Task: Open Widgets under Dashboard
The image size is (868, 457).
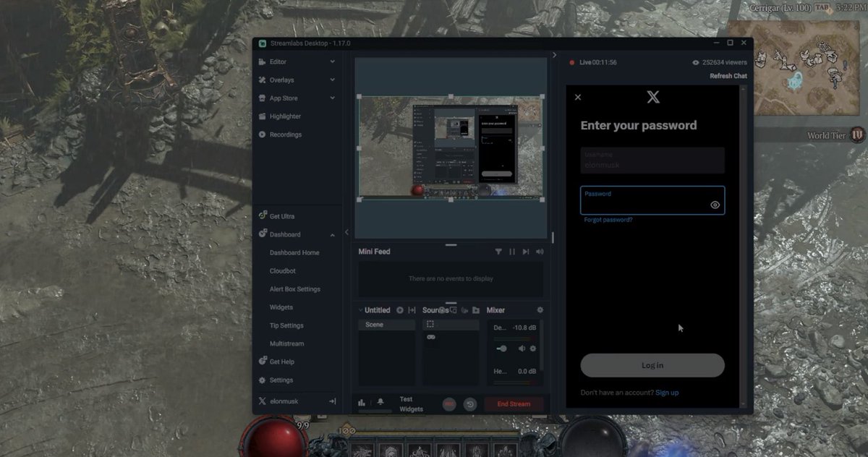Action: [281, 307]
